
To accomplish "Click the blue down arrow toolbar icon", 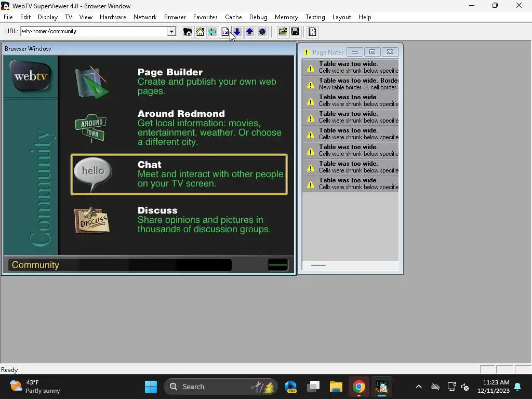I will (237, 32).
